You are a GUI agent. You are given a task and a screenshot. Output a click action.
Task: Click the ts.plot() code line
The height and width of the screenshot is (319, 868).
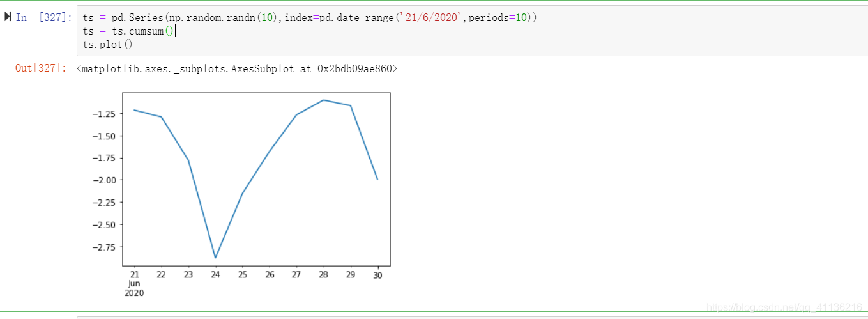pyautogui.click(x=107, y=45)
